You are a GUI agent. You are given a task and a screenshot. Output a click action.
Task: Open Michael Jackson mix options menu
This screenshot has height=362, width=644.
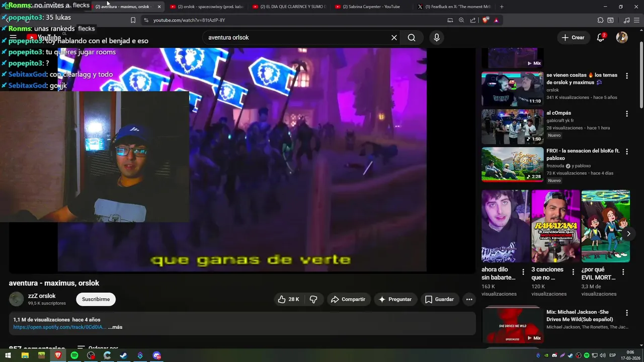(x=627, y=313)
